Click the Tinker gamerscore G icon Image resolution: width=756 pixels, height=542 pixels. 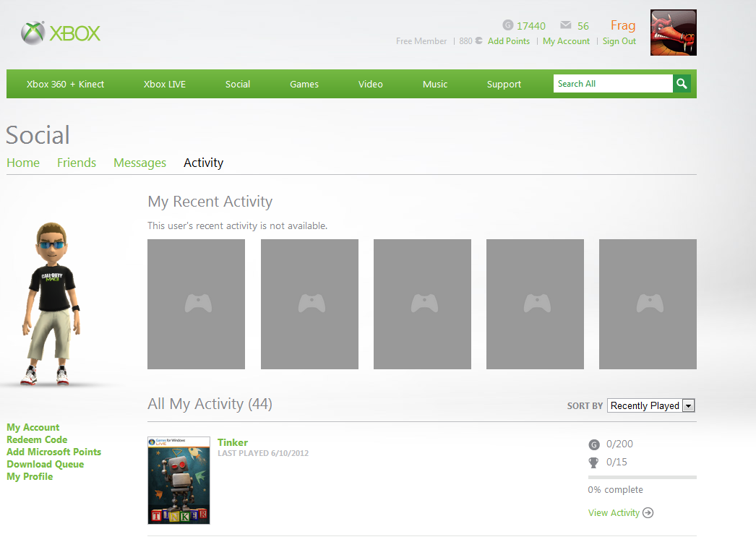(594, 444)
